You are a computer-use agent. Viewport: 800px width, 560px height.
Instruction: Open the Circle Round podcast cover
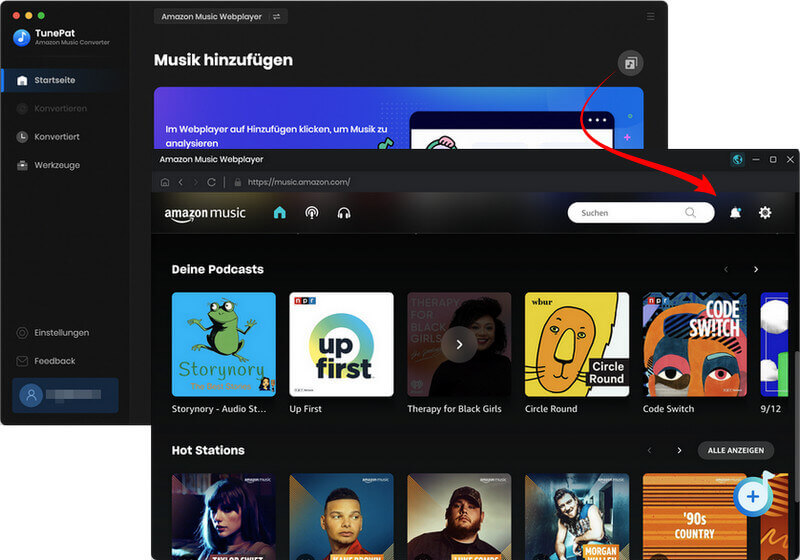coord(577,344)
